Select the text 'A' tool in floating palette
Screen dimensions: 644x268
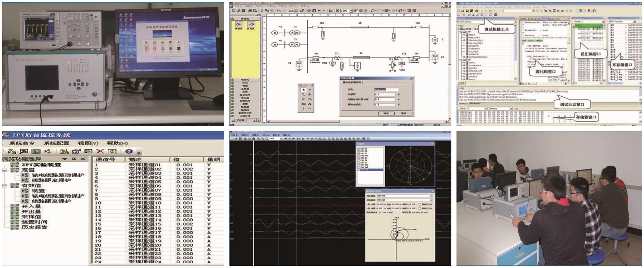tap(310, 104)
